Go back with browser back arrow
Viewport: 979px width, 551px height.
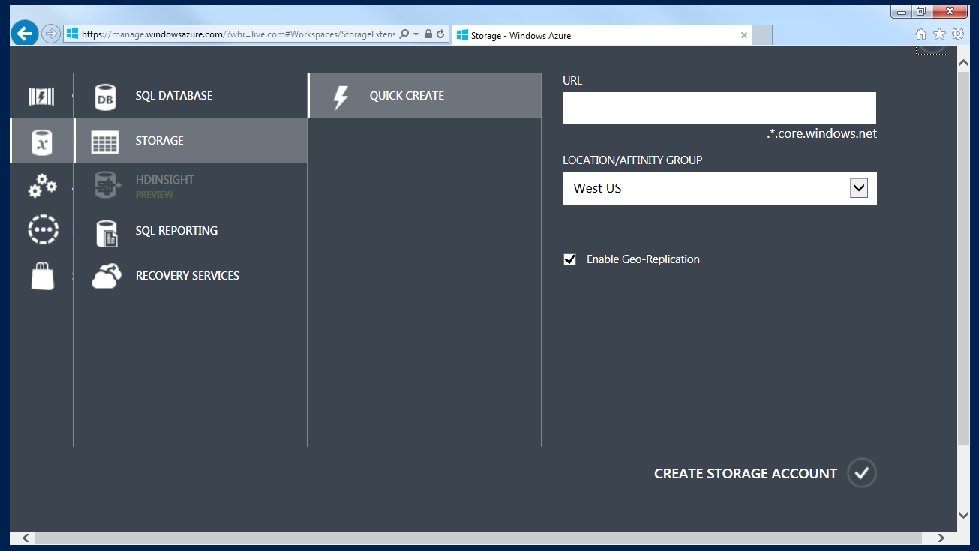point(24,33)
